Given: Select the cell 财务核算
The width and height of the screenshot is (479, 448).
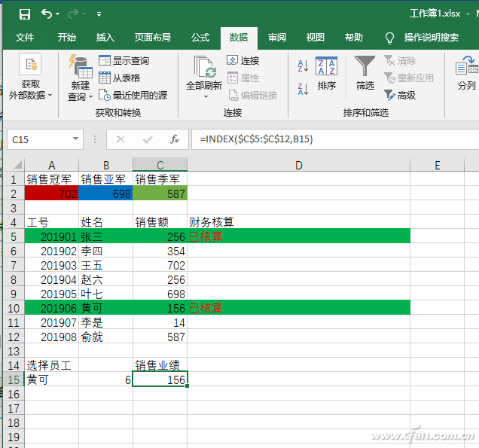Looking at the screenshot, I should click(298, 222).
